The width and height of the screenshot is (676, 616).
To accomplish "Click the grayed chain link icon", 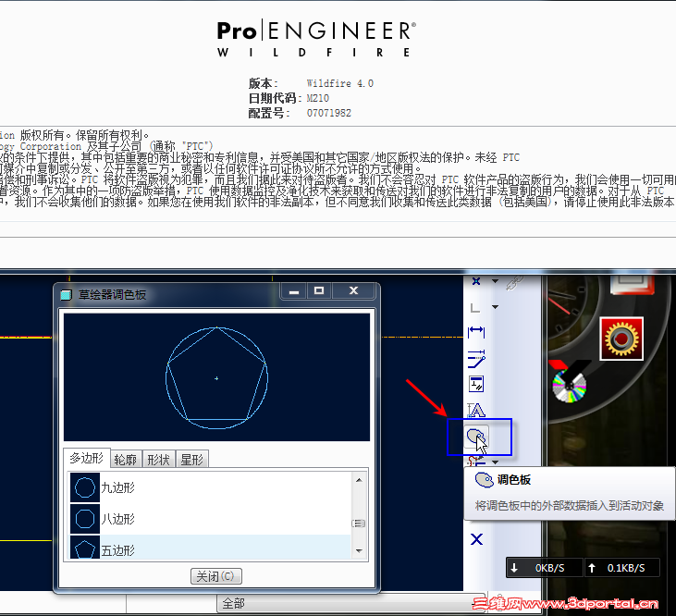I will click(514, 283).
